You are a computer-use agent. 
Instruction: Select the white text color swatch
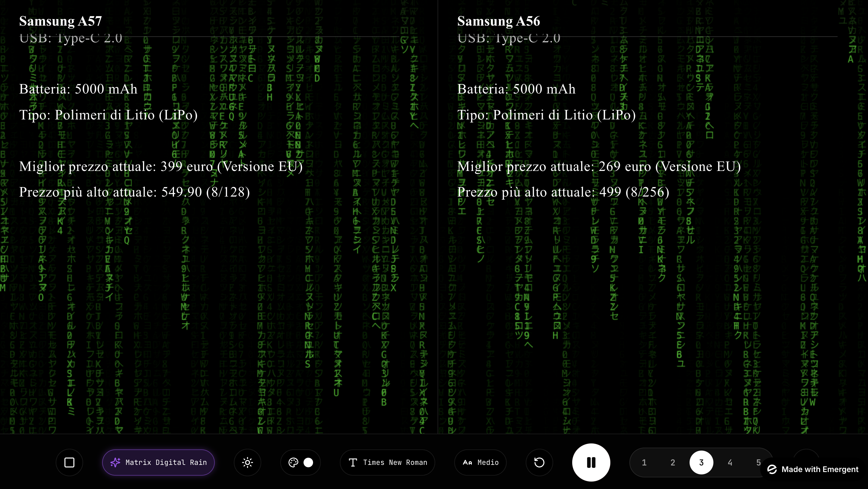[308, 462]
